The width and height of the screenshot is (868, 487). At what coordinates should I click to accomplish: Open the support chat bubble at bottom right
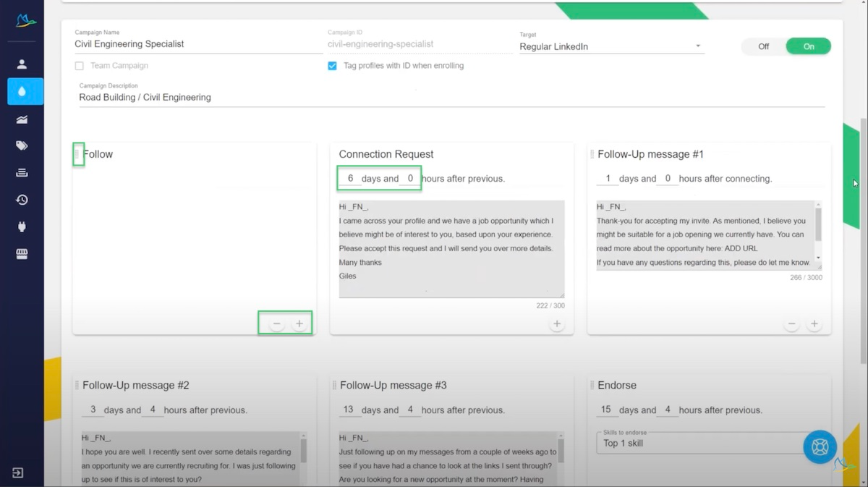[x=820, y=446]
